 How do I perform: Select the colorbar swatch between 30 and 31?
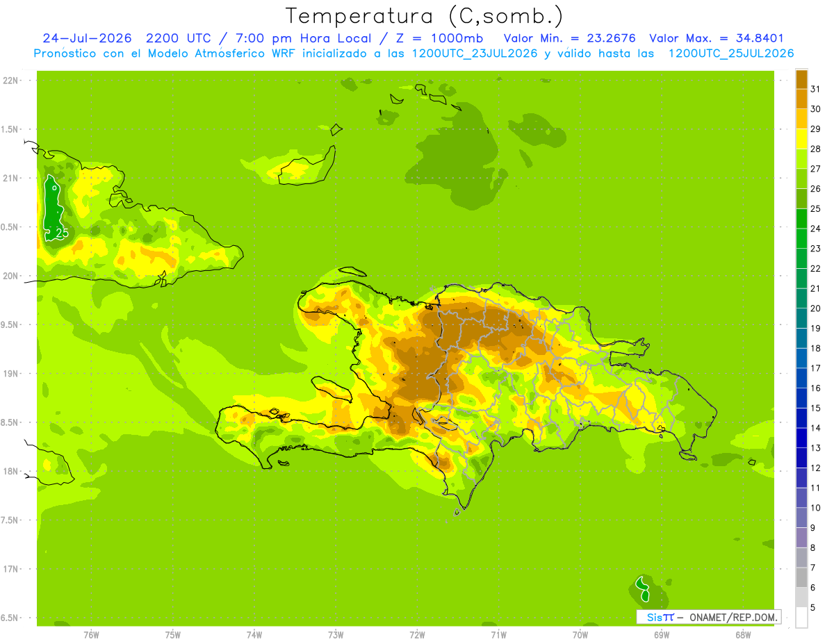click(x=801, y=99)
